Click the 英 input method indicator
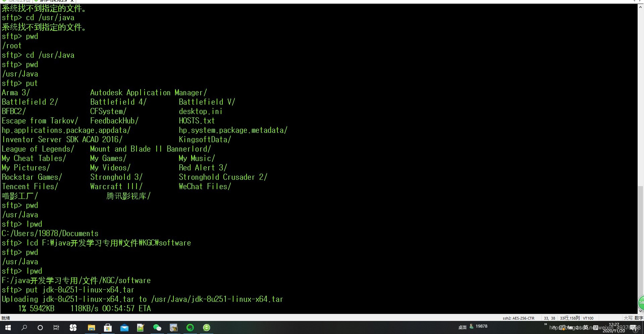The image size is (644, 334). click(586, 328)
